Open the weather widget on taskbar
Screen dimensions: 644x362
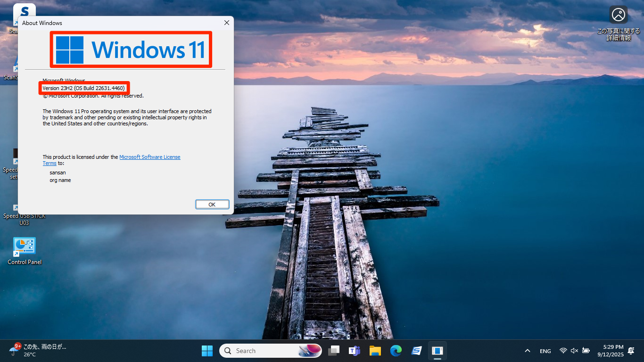click(x=38, y=351)
